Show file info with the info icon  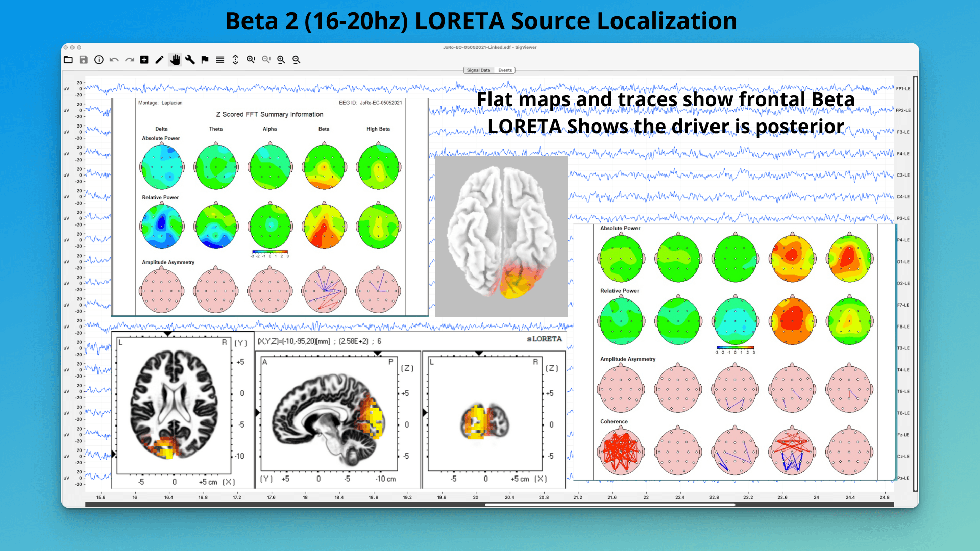tap(99, 60)
